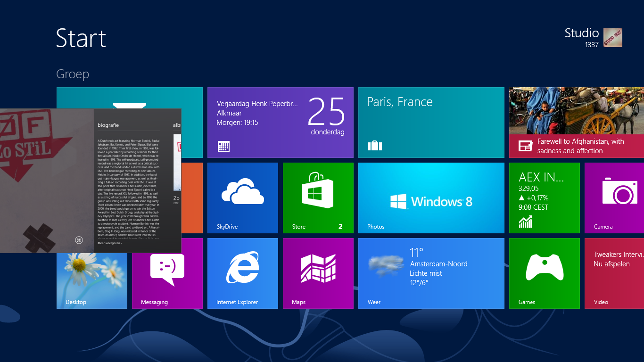This screenshot has height=362, width=644.
Task: Click the Studio 1337 account picture
Action: coord(613,38)
